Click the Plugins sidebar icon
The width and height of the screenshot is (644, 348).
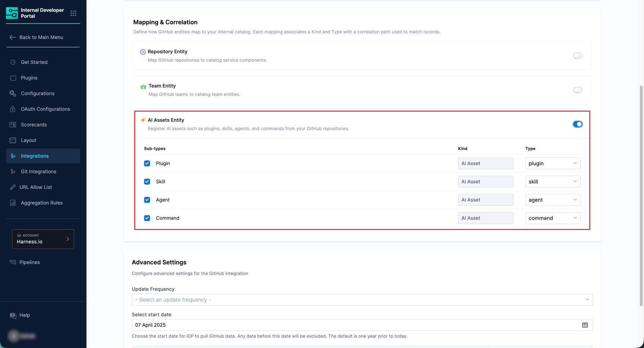click(x=13, y=78)
